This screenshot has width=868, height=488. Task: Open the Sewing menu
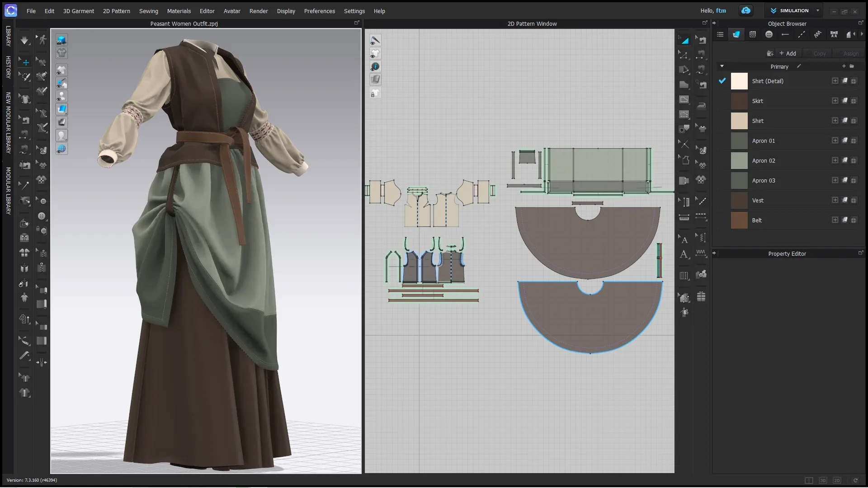pos(148,11)
